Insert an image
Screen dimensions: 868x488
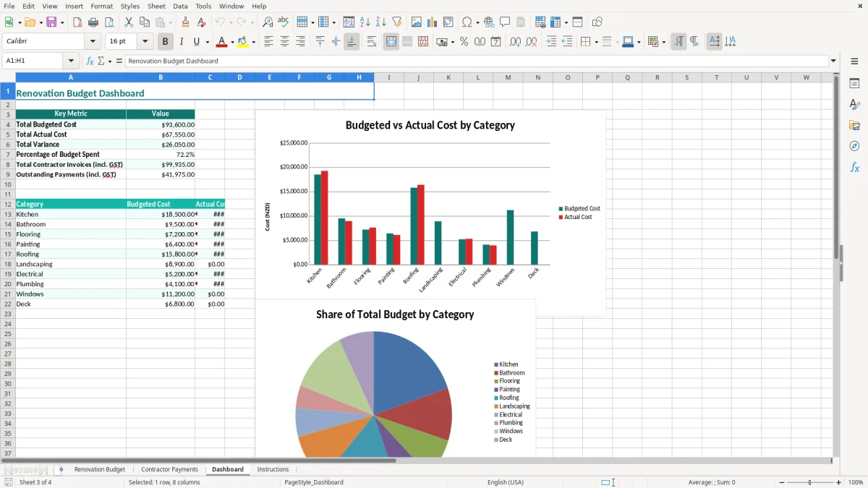[x=417, y=22]
